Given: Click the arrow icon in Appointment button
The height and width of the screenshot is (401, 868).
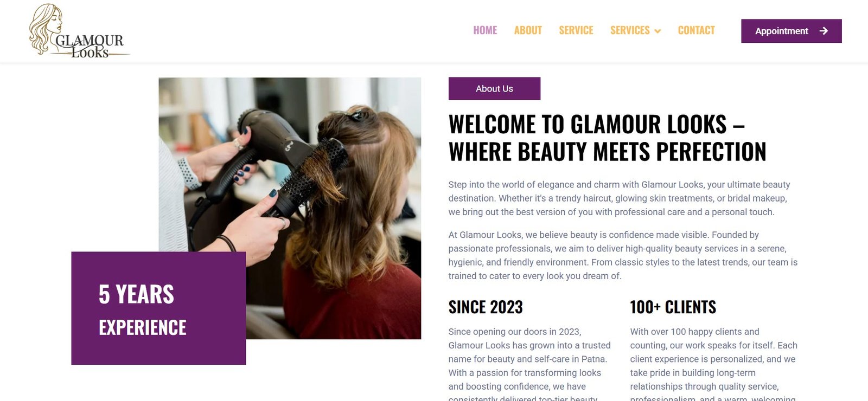Looking at the screenshot, I should 824,31.
